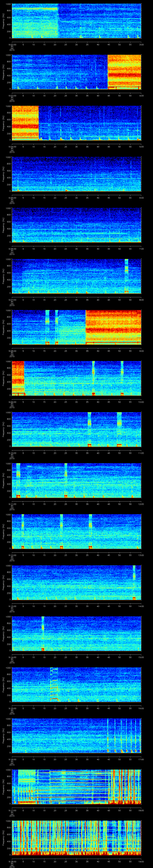Click the spectrogram panel for 9:07:00
153x868 pixels.
click(x=77, y=276)
